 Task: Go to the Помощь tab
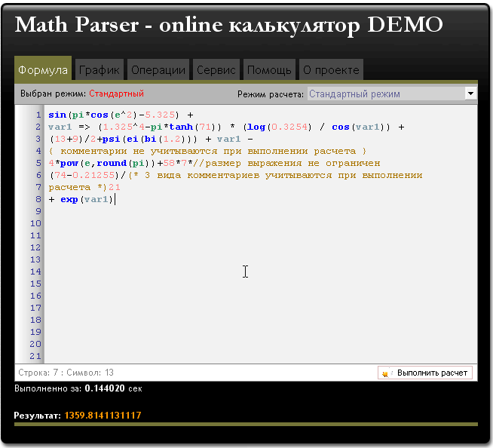click(x=269, y=70)
